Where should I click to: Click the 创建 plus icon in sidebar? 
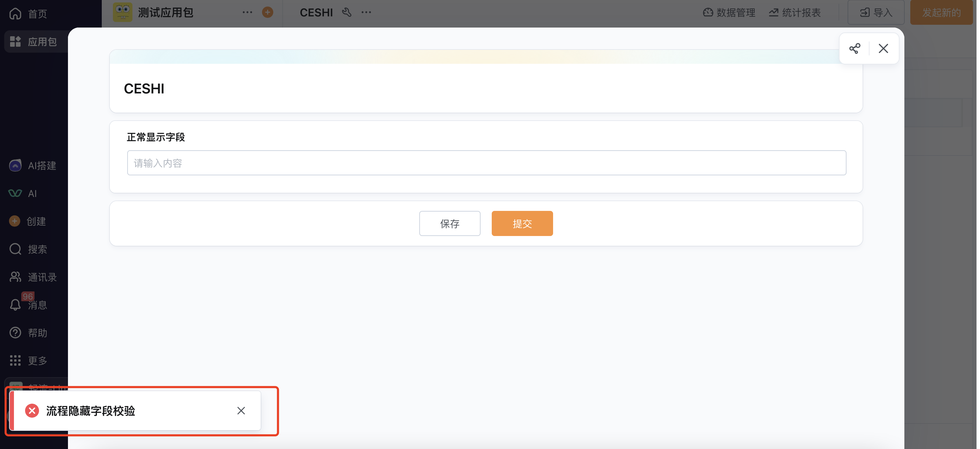[x=14, y=221]
